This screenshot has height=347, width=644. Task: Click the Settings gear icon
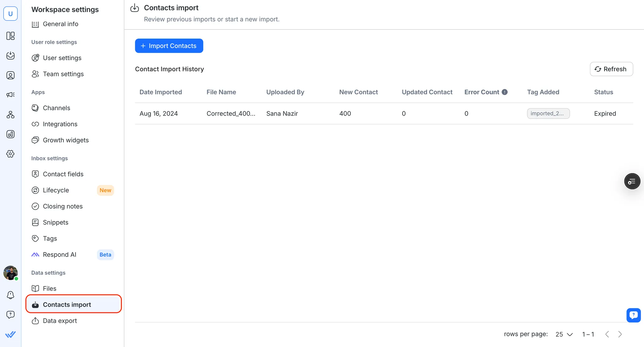point(10,154)
